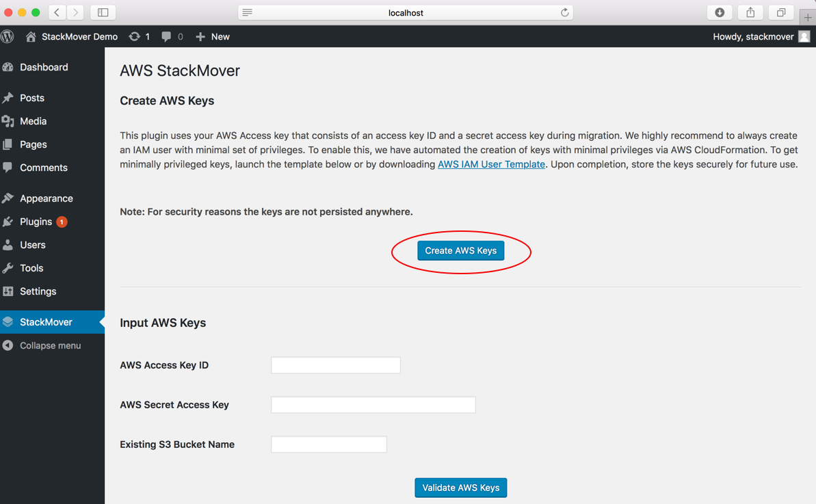Screen dimensions: 816x504
Task: Open the Appearance menu item
Action: [x=52, y=198]
